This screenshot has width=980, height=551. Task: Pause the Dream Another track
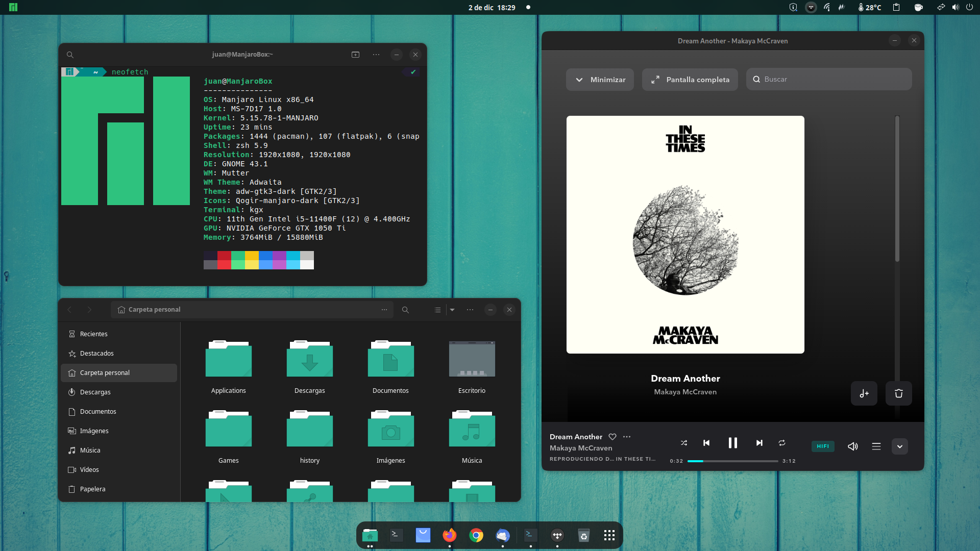point(733,443)
